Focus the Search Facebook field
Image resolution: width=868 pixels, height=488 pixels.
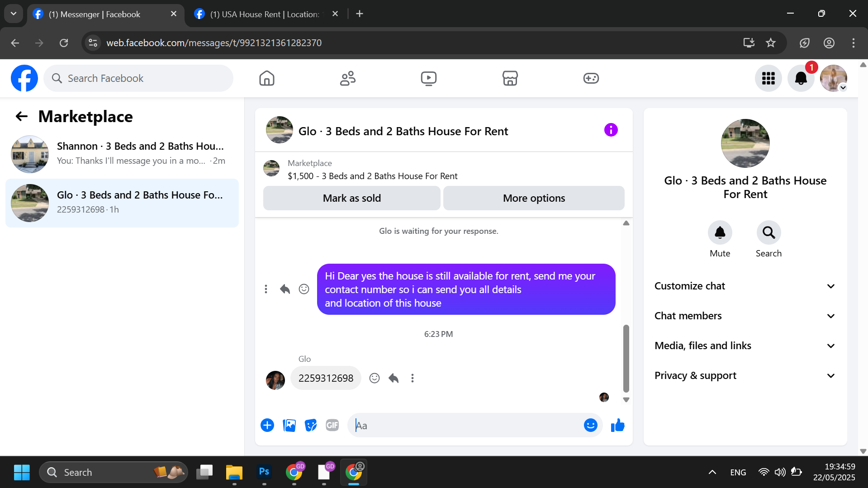click(138, 78)
